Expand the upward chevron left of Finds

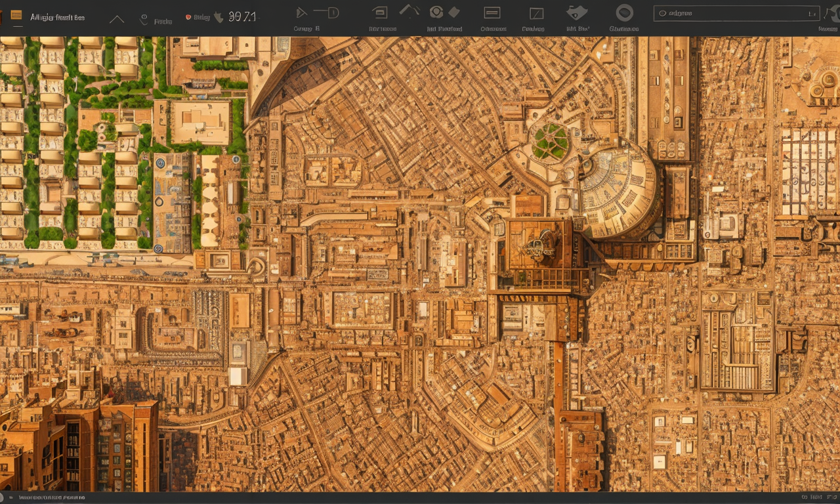coord(116,19)
